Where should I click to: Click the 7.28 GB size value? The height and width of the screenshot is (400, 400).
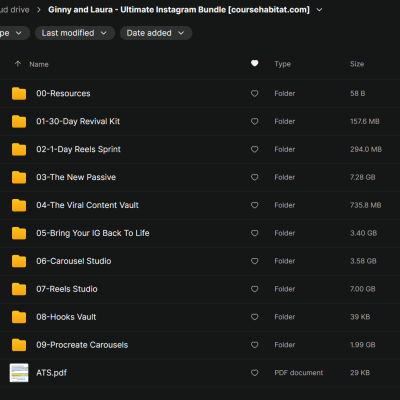[x=363, y=177]
